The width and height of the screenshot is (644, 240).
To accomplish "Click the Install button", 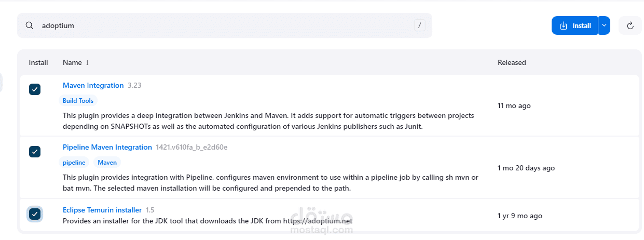I will click(574, 25).
